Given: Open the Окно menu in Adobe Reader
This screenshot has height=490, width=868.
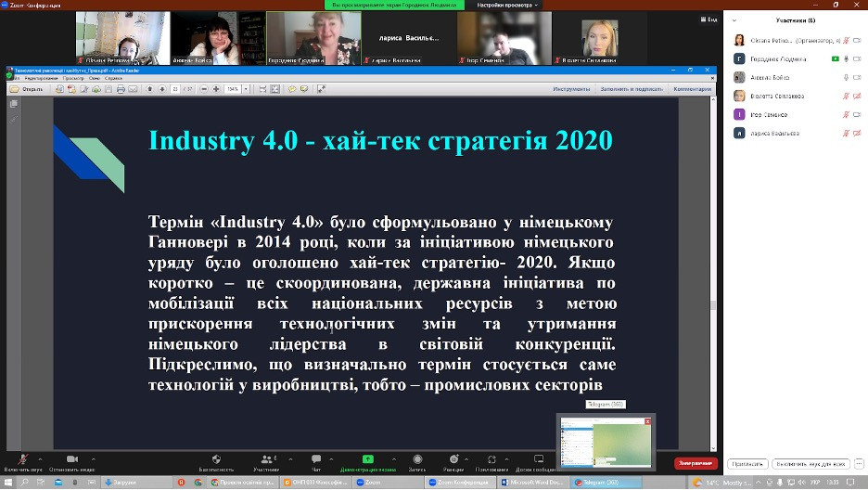Looking at the screenshot, I should click(95, 79).
